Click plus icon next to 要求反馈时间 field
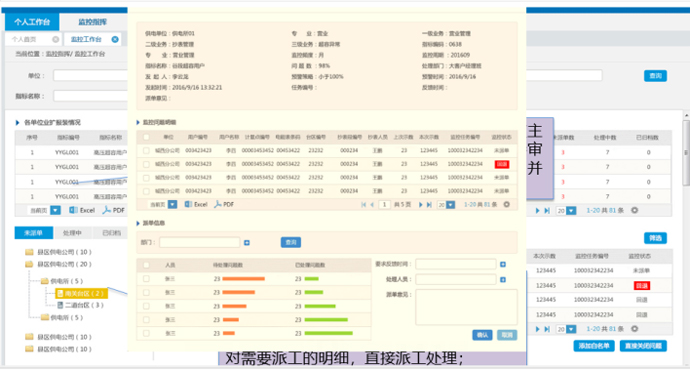 click(x=503, y=264)
